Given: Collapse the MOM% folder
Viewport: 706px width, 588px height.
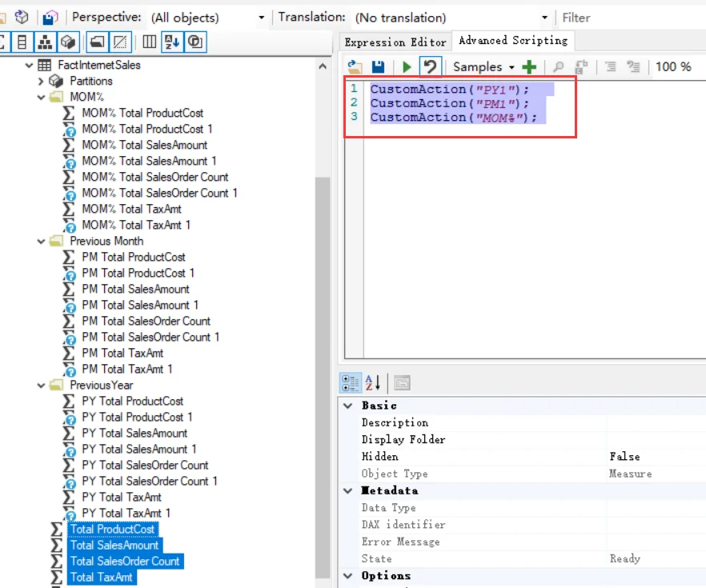Looking at the screenshot, I should (41, 97).
